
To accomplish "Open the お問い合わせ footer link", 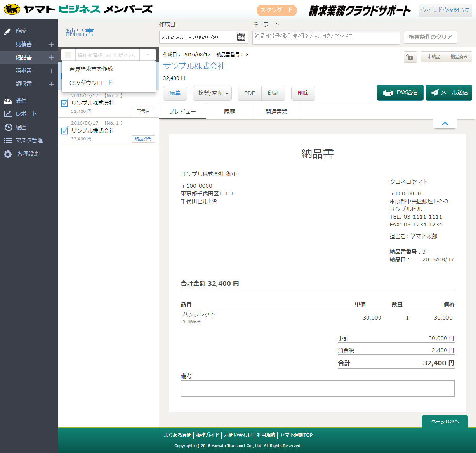I will pos(238,435).
